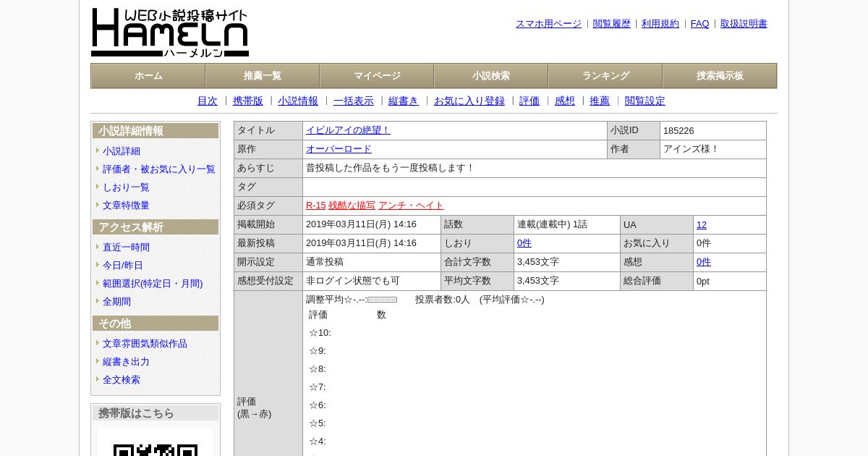868x456 pixels.
Task: Switch to 縦書き display
Action: tap(404, 101)
